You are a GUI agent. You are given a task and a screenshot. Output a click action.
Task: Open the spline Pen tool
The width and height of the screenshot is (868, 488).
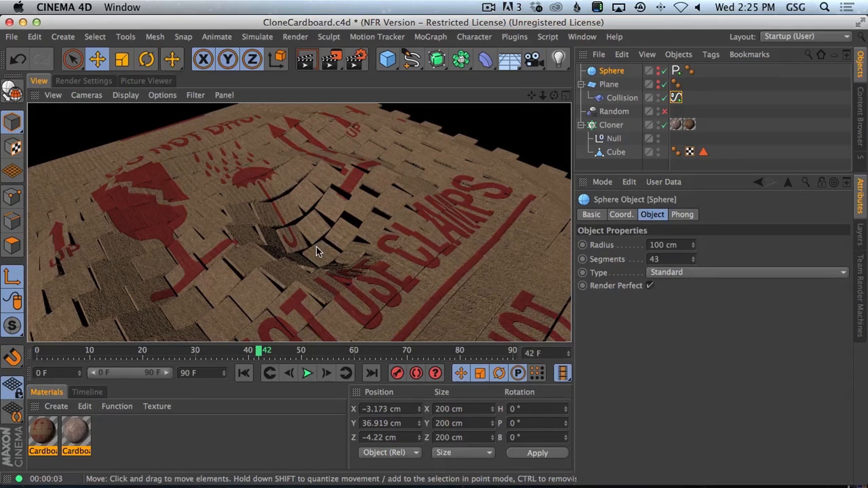pos(411,59)
